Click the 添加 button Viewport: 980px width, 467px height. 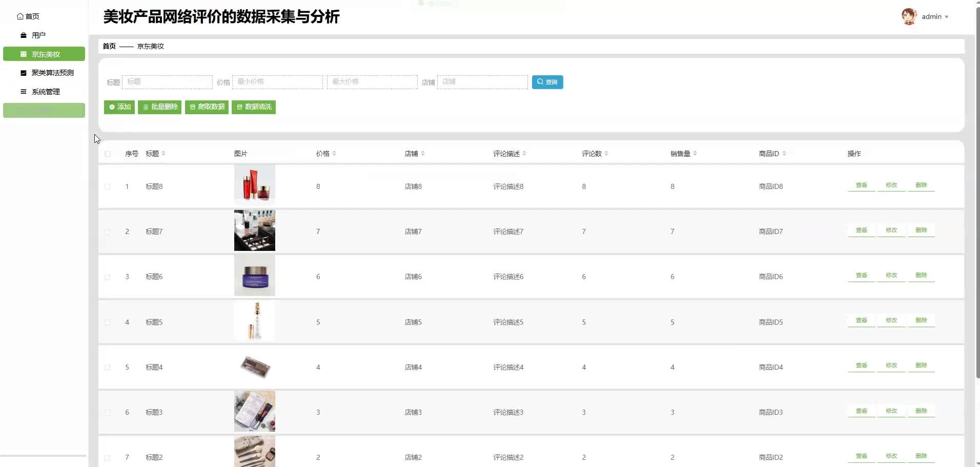click(119, 107)
